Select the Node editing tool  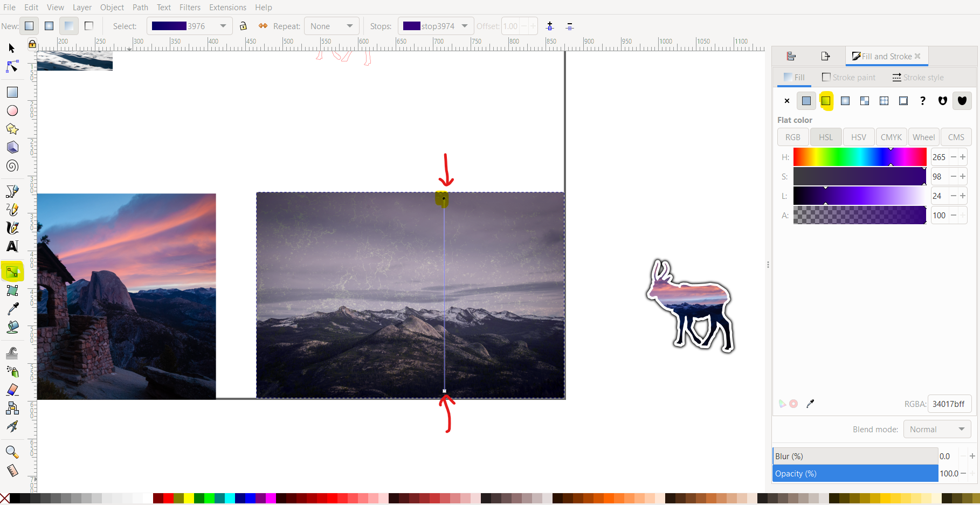[x=12, y=67]
